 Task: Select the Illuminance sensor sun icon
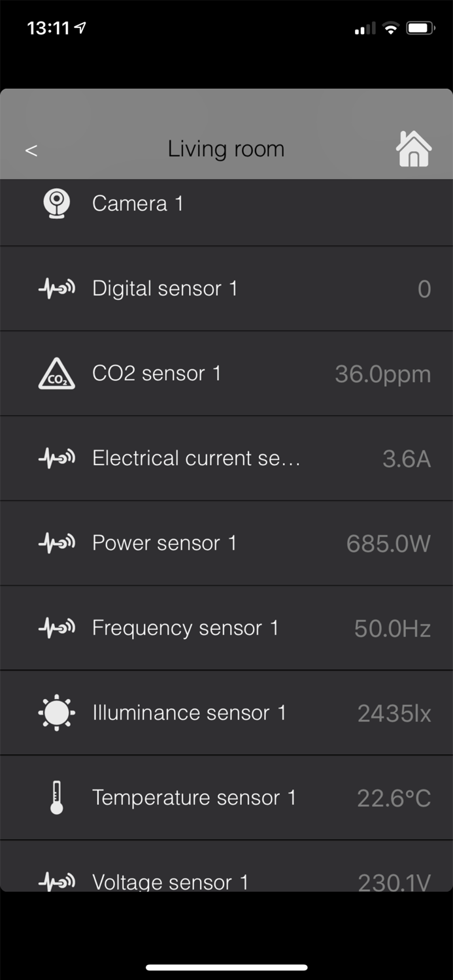click(x=56, y=712)
